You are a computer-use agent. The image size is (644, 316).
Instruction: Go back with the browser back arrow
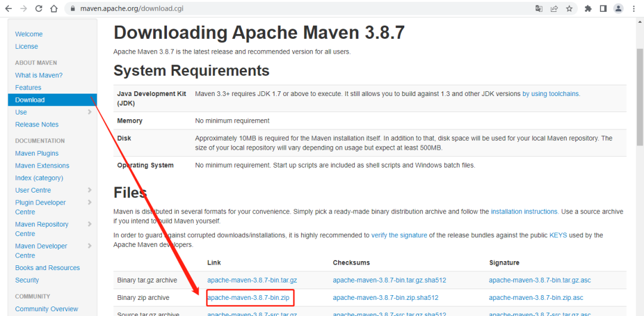click(x=8, y=8)
